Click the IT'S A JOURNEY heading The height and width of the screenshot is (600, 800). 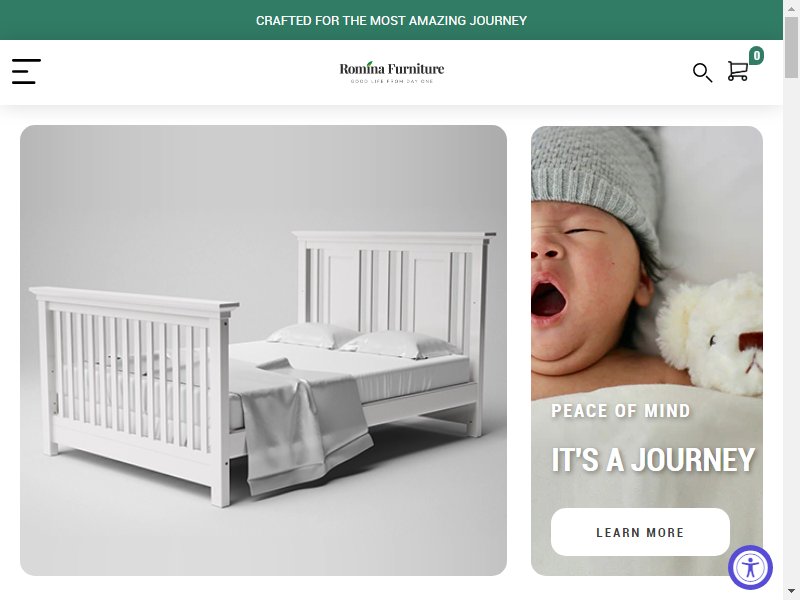[x=653, y=460]
